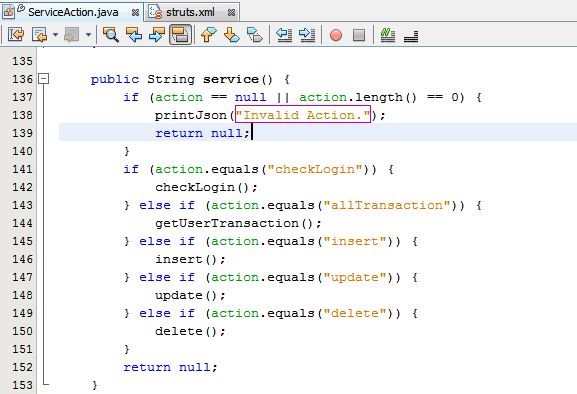Click line number 153 in gutter

pyautogui.click(x=22, y=385)
